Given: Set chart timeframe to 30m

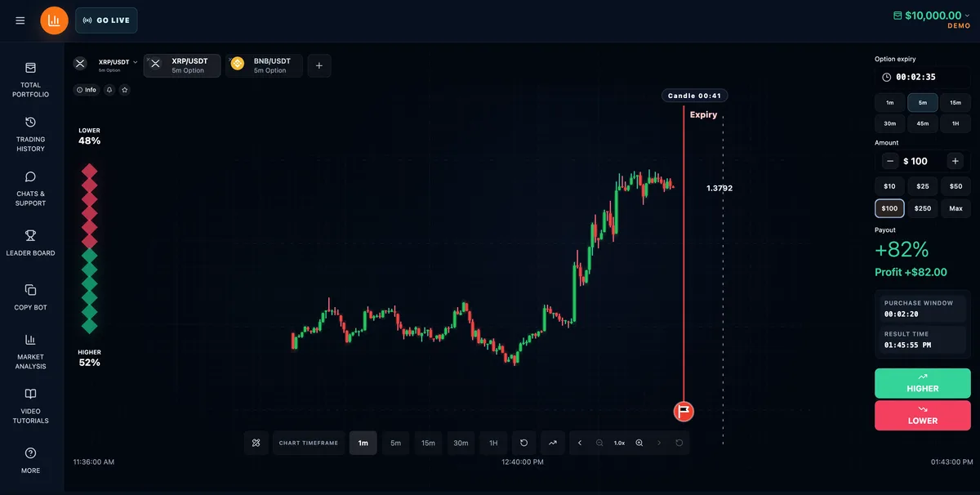Looking at the screenshot, I should click(461, 443).
